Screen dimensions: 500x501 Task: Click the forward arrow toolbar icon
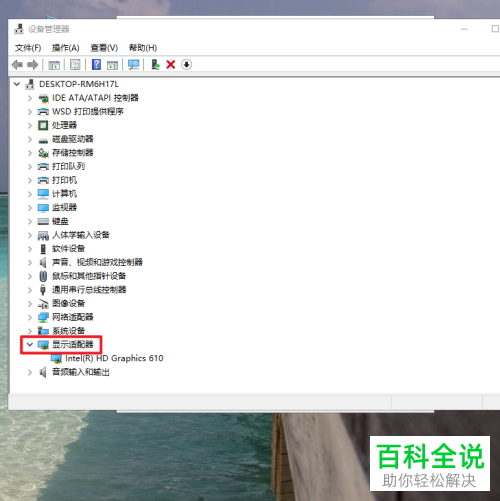click(32, 65)
